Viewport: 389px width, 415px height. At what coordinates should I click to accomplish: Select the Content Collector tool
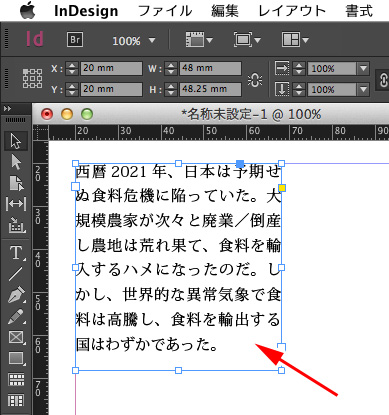coord(17,225)
